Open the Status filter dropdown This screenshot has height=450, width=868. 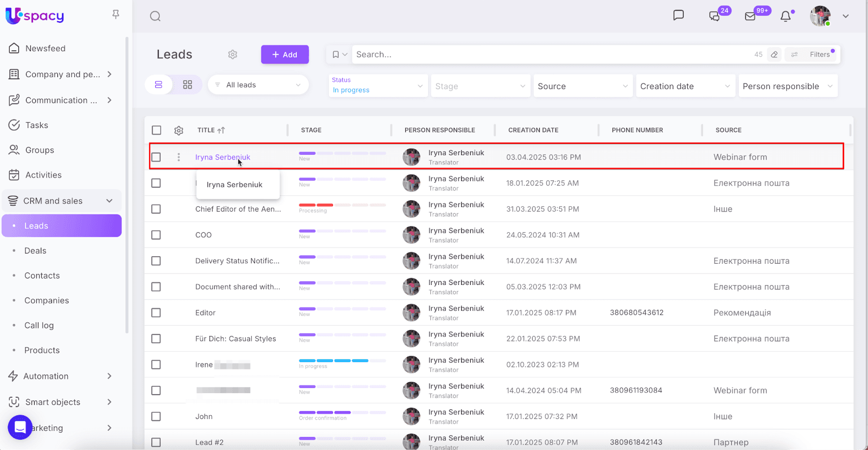378,86
